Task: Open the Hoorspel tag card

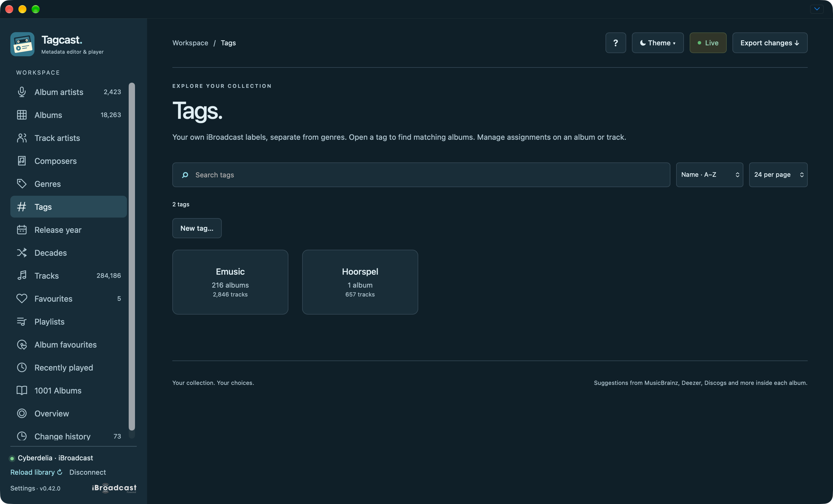Action: coord(360,282)
